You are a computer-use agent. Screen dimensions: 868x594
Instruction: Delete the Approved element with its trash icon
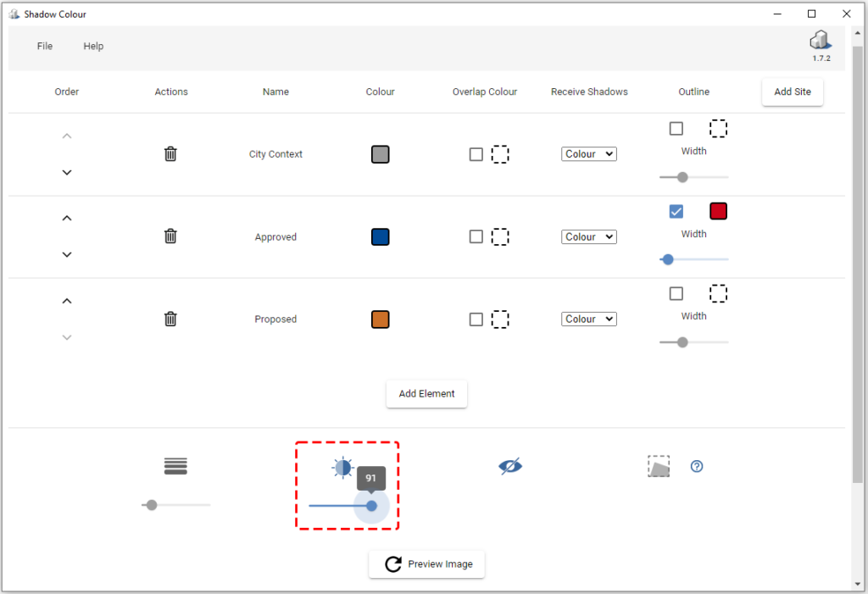(170, 236)
